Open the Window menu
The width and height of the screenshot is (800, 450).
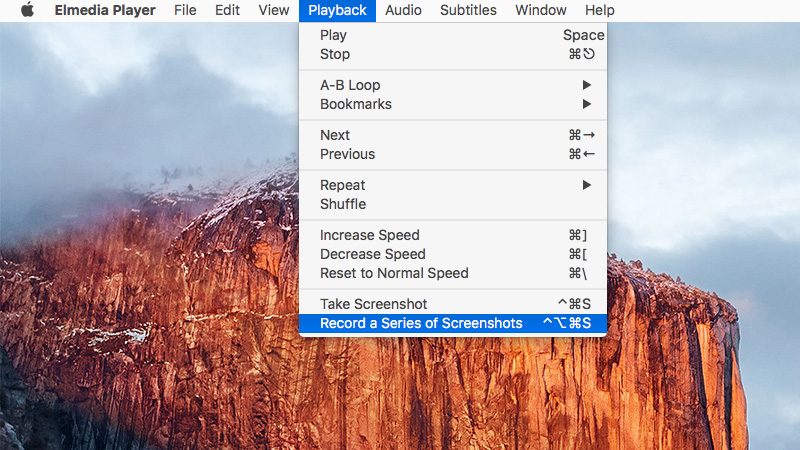(x=540, y=10)
